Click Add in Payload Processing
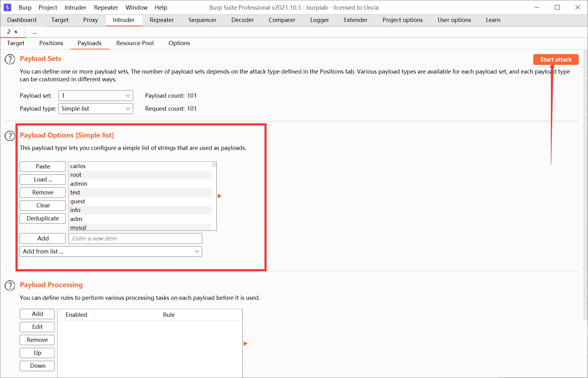 pyautogui.click(x=37, y=314)
